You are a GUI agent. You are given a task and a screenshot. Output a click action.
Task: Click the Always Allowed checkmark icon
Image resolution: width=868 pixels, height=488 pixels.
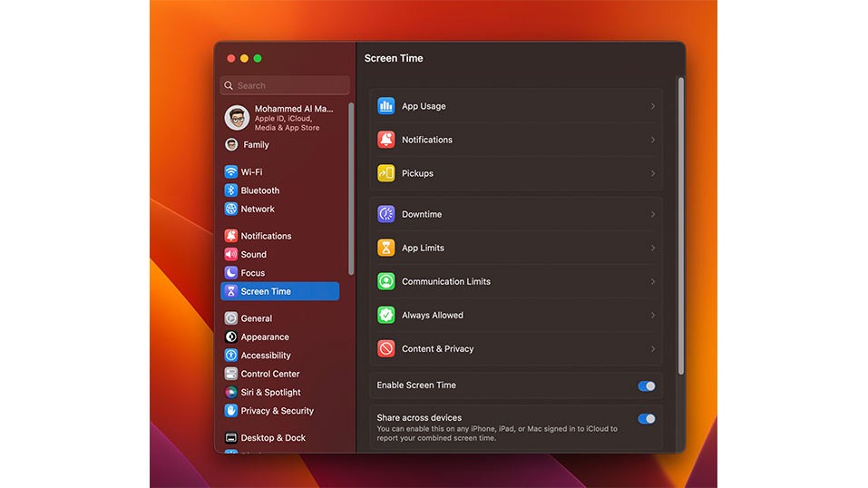coord(385,315)
